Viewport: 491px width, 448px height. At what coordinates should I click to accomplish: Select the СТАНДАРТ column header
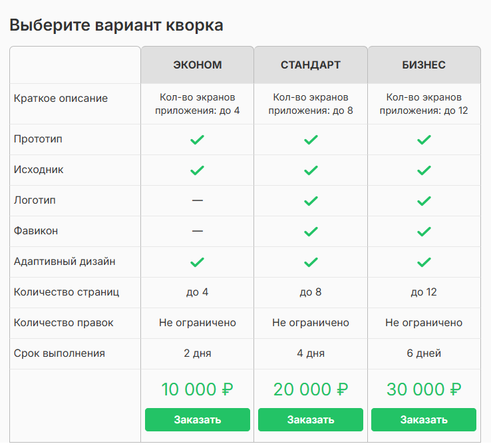[311, 65]
